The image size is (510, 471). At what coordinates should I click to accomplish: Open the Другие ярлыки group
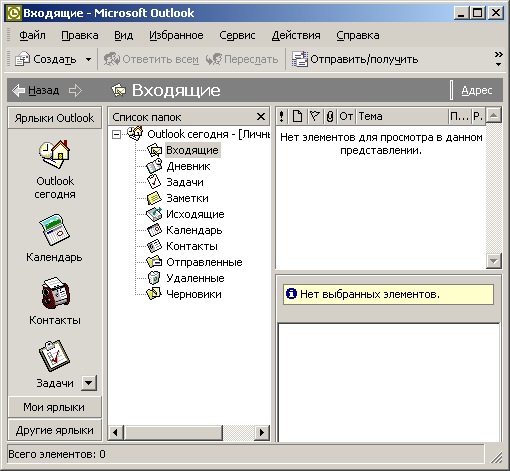click(x=55, y=430)
